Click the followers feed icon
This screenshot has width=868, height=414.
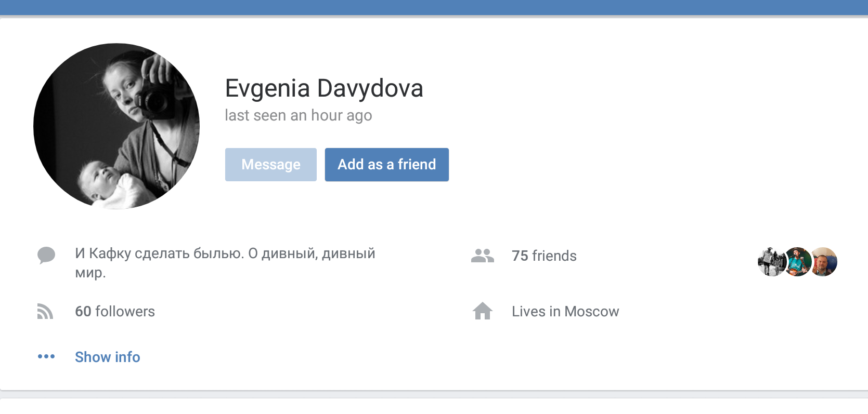pyautogui.click(x=45, y=311)
